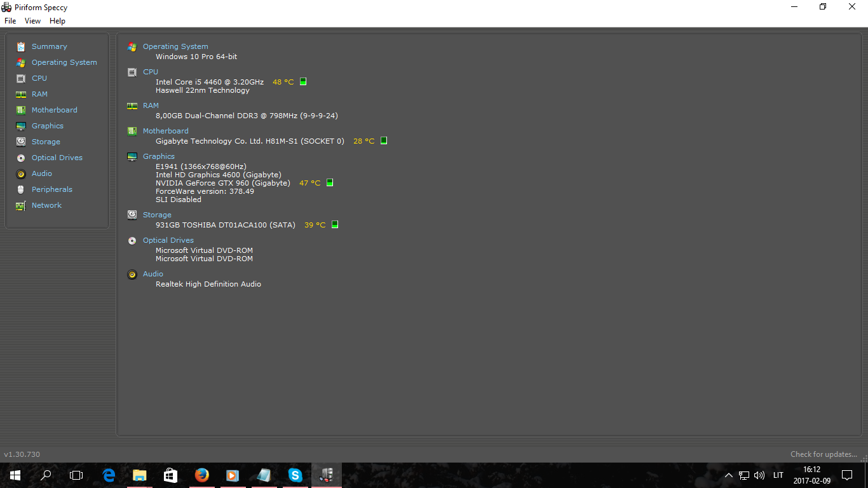Open File Explorer from the taskbar
The height and width of the screenshot is (488, 868).
(x=139, y=475)
